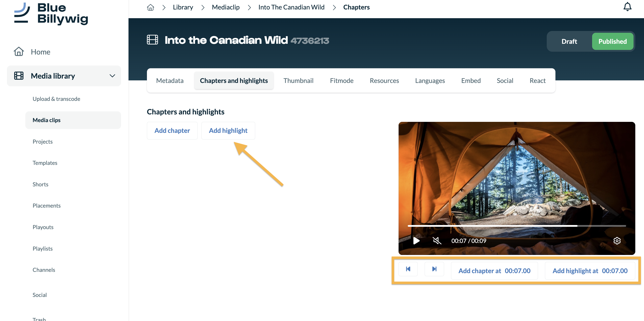Open Projects in the sidebar
644x321 pixels.
42,142
